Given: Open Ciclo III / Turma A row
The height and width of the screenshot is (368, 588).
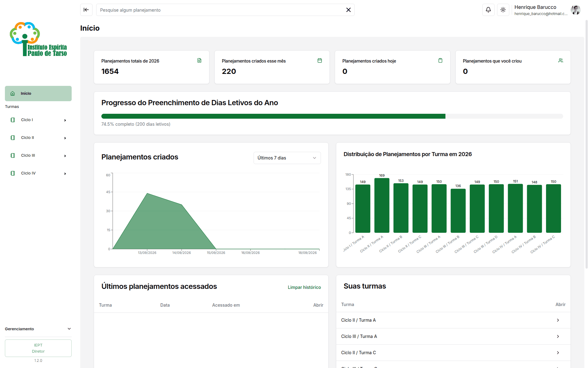Looking at the screenshot, I should 453,336.
